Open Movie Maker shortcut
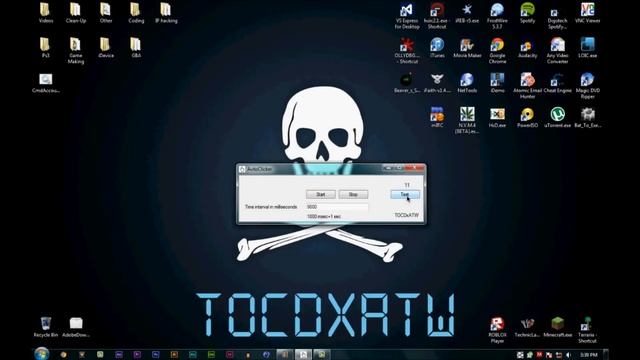Screen dimensions: 640x360 467,48
